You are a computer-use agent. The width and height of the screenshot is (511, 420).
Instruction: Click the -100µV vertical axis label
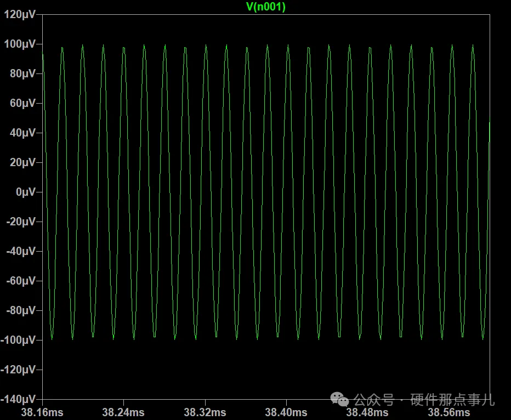coord(19,340)
